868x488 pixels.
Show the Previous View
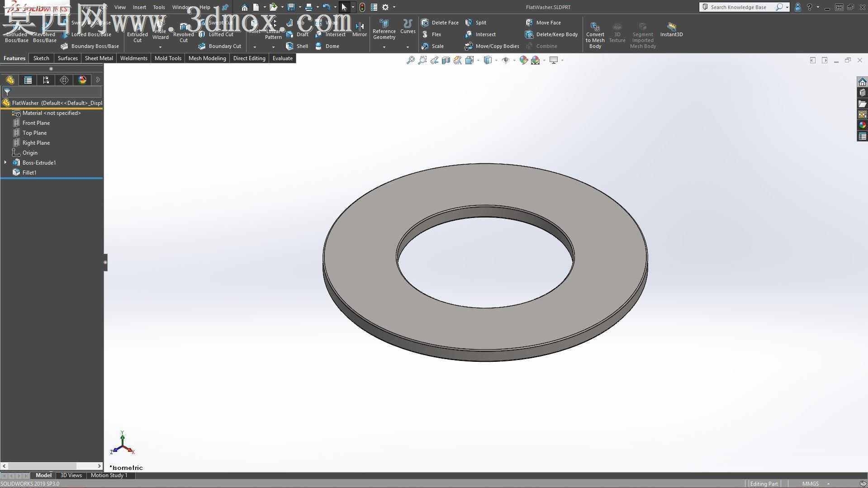click(434, 60)
